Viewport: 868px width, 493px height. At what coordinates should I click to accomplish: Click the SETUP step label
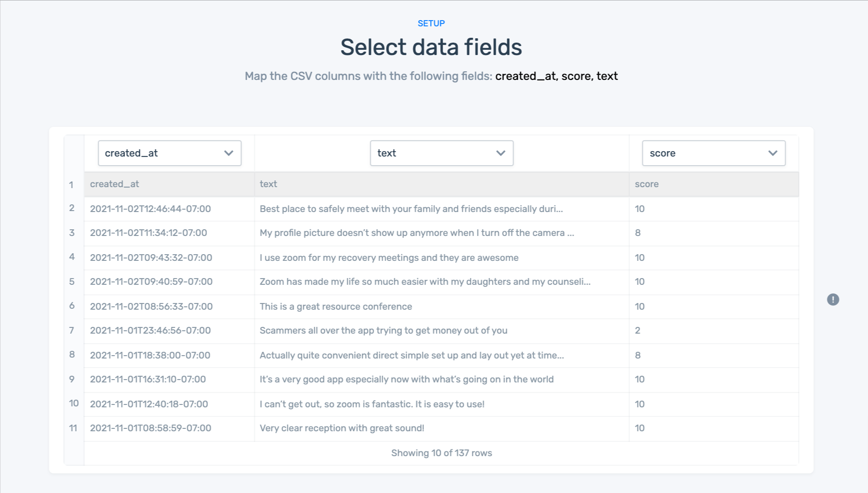[x=431, y=23]
